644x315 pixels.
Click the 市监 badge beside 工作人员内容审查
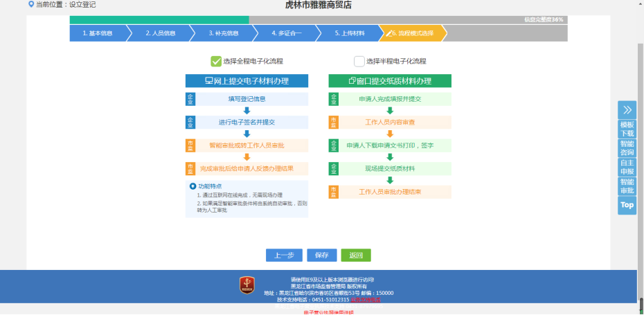point(334,123)
